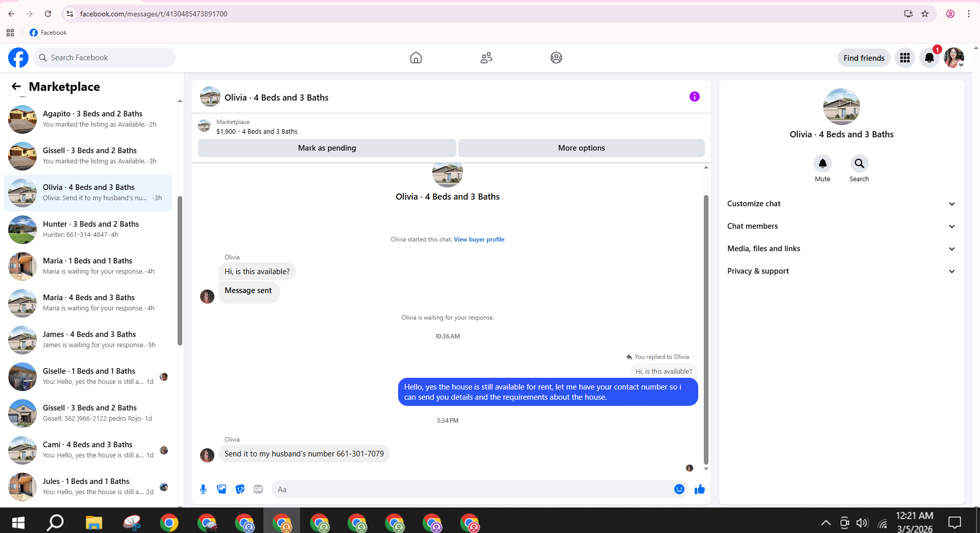This screenshot has height=533, width=980.
Task: Open Maria 4 Beds and 3 Baths chat
Action: 88,303
